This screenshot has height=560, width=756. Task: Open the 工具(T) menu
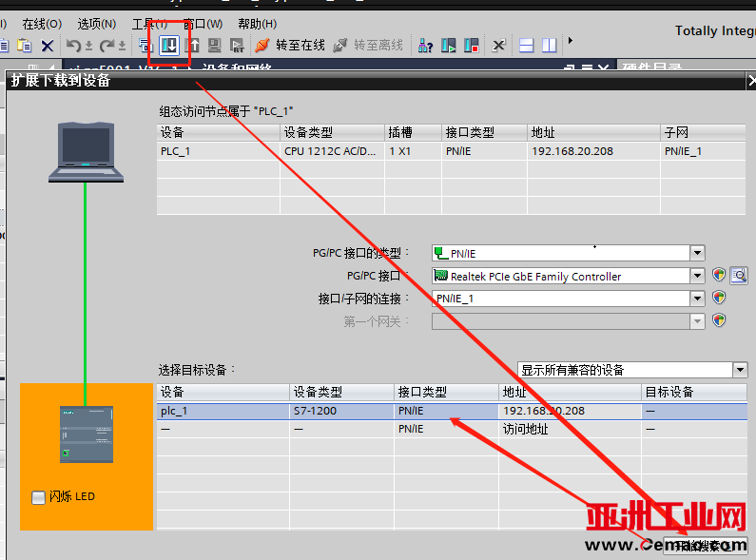tap(149, 24)
